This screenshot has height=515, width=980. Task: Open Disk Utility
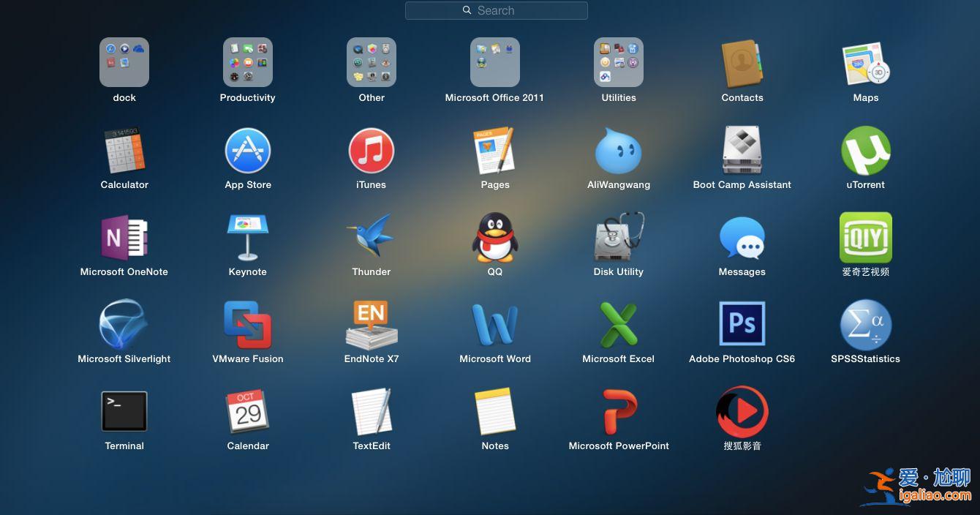point(619,238)
